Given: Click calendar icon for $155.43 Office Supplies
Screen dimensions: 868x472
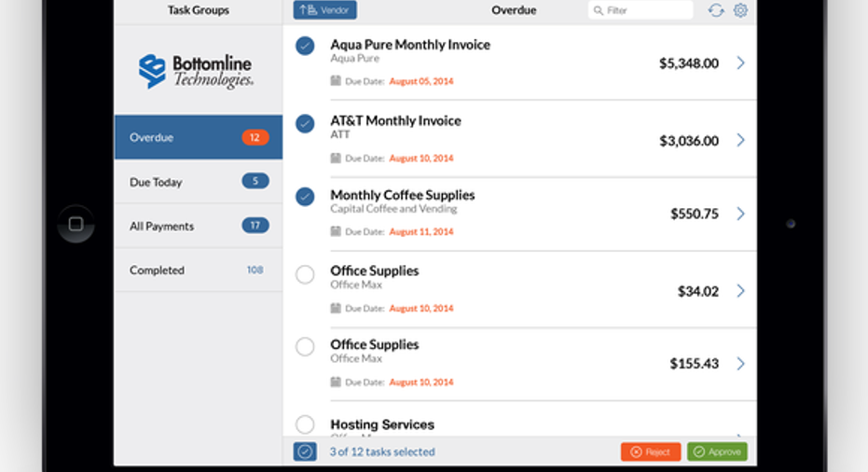Looking at the screenshot, I should [336, 382].
